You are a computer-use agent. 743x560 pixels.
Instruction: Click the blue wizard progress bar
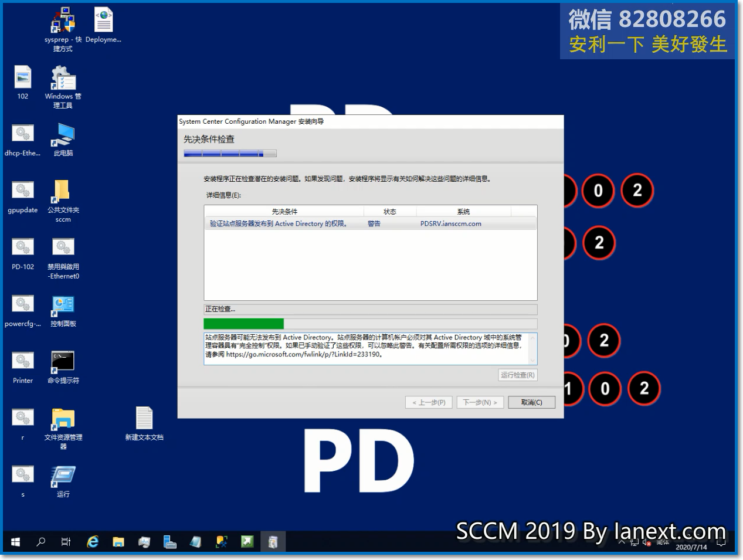(x=230, y=154)
